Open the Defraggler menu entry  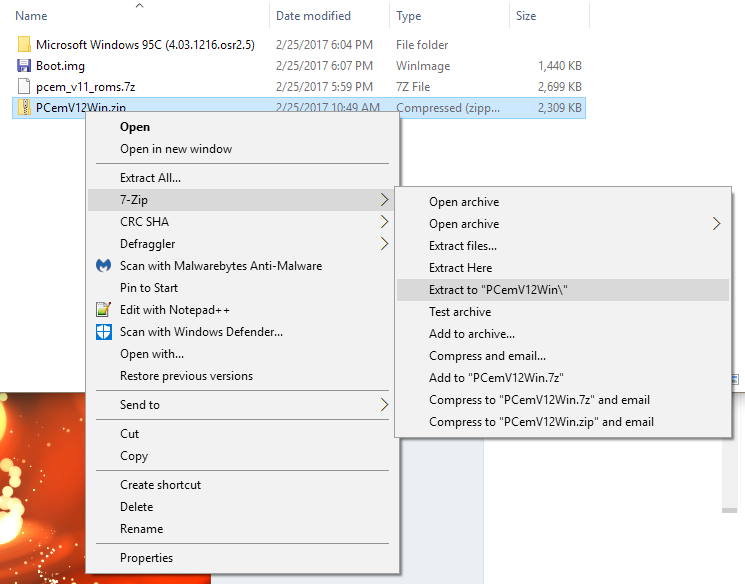(242, 244)
